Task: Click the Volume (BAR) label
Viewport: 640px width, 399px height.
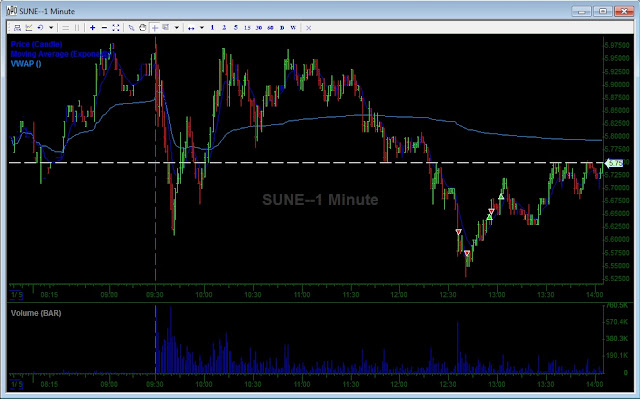Action: pyautogui.click(x=36, y=313)
